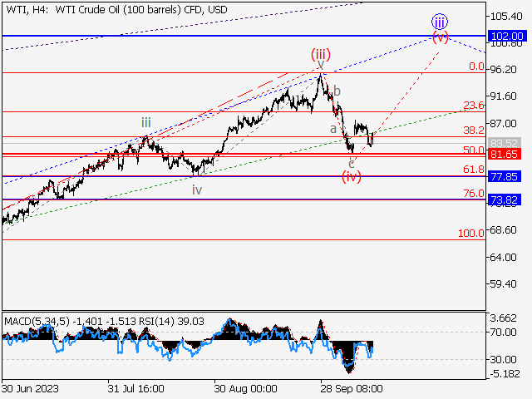Click the 105.40 price axis value
This screenshot has width=532, height=399.
pyautogui.click(x=506, y=17)
